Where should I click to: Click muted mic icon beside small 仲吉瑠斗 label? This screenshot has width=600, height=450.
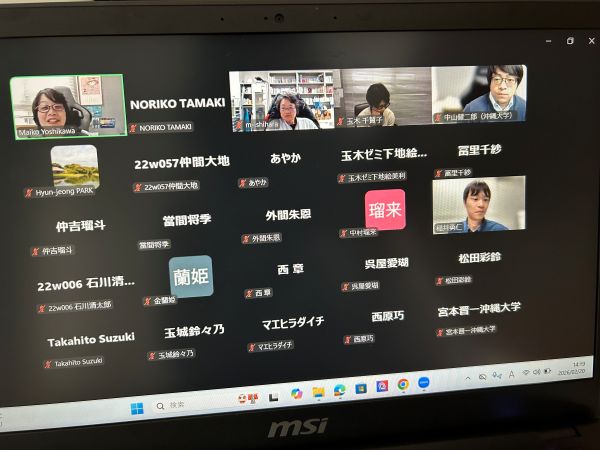click(x=36, y=252)
